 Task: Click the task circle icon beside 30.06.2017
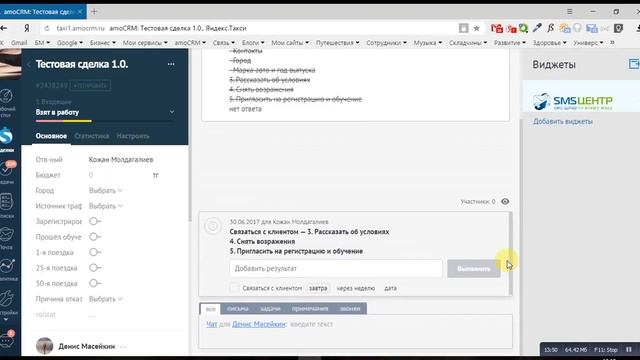click(213, 226)
